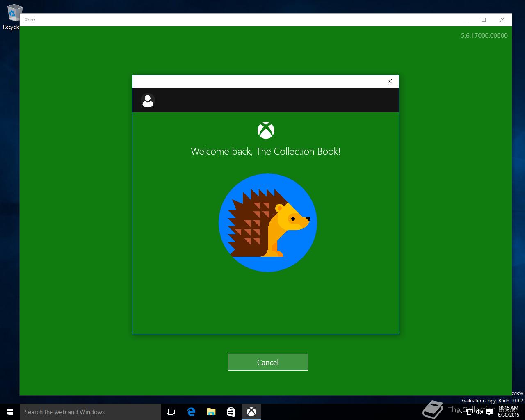Select the Xbox app taskbar icon
Viewport: 525px width, 420px height.
click(x=251, y=412)
